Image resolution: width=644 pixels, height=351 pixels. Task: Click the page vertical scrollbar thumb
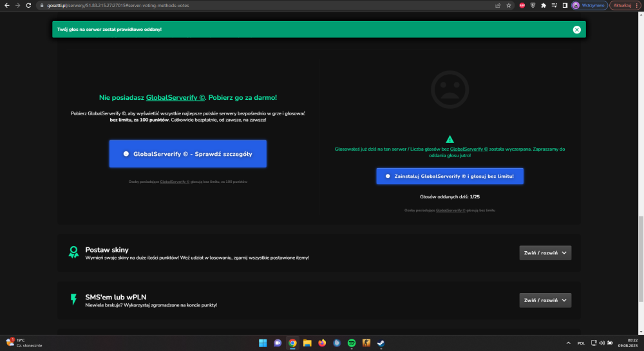pyautogui.click(x=641, y=259)
